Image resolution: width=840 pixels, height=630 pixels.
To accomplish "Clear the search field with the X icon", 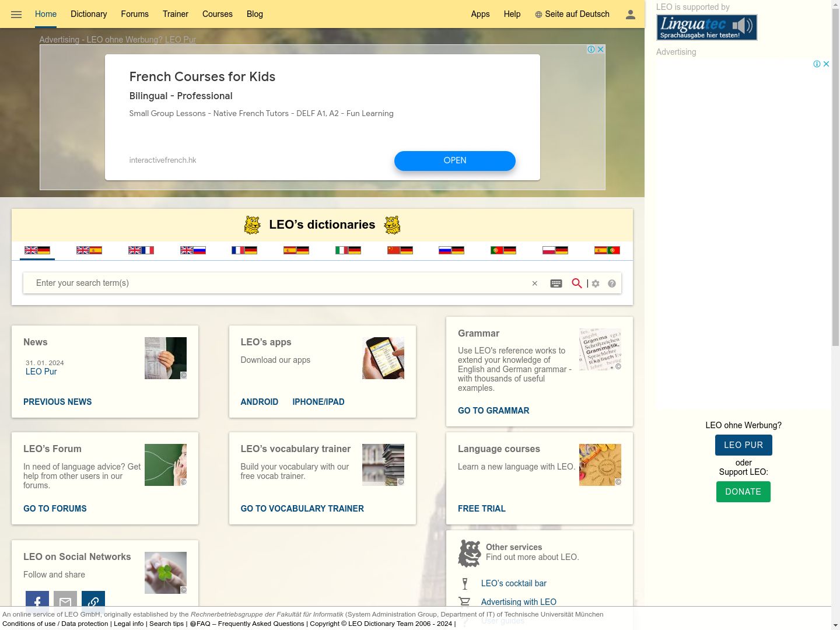I will (x=534, y=283).
